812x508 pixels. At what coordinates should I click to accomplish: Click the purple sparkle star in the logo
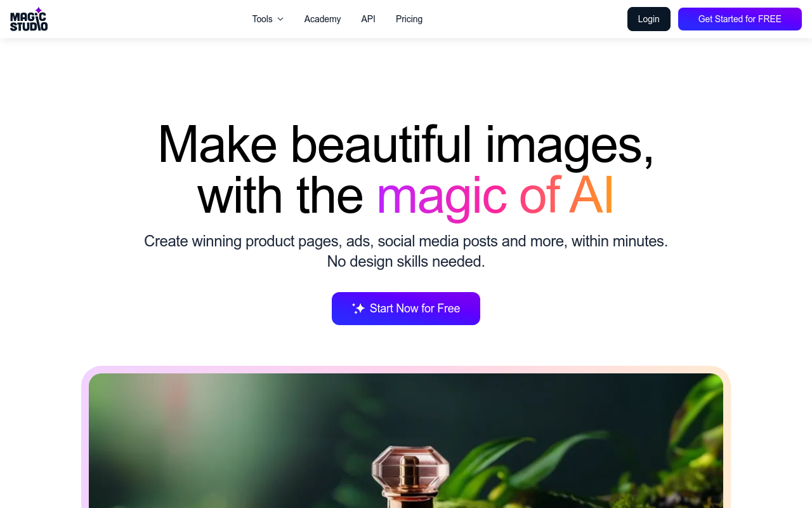tap(38, 11)
